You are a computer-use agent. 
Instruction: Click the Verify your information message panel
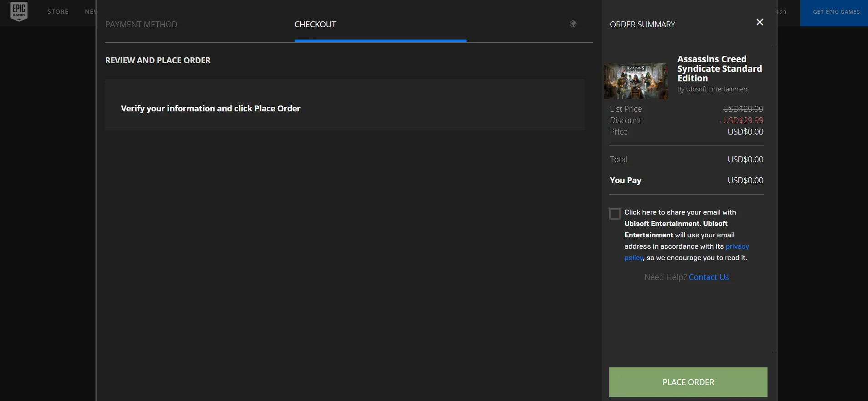coord(345,105)
